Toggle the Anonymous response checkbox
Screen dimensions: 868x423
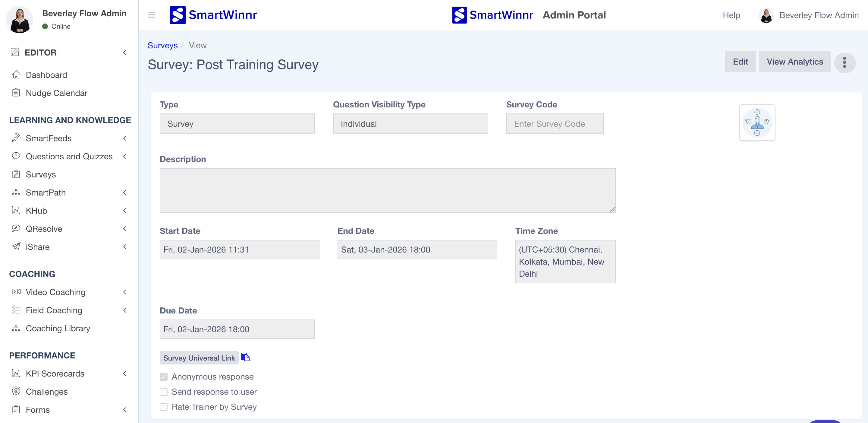(164, 377)
